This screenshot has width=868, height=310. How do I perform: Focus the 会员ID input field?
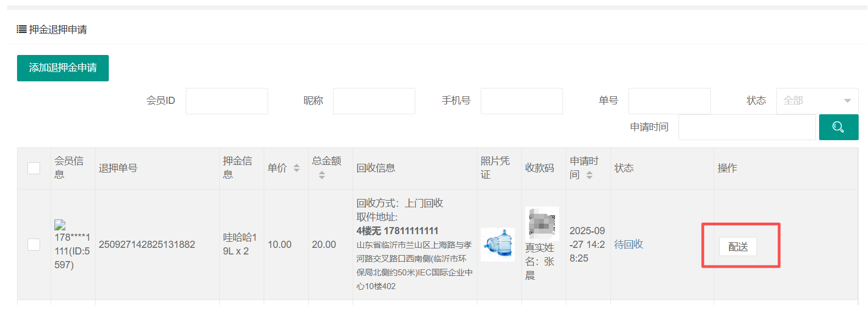(226, 101)
